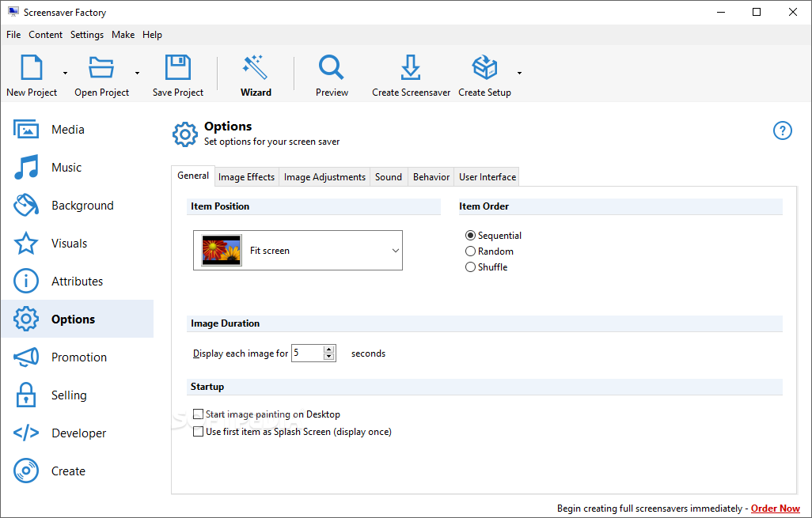Switch to the Behavior tab
The image size is (812, 518).
431,177
